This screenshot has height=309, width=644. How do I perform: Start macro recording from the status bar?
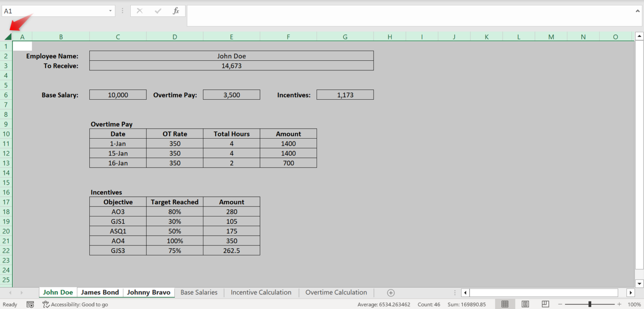click(x=30, y=304)
